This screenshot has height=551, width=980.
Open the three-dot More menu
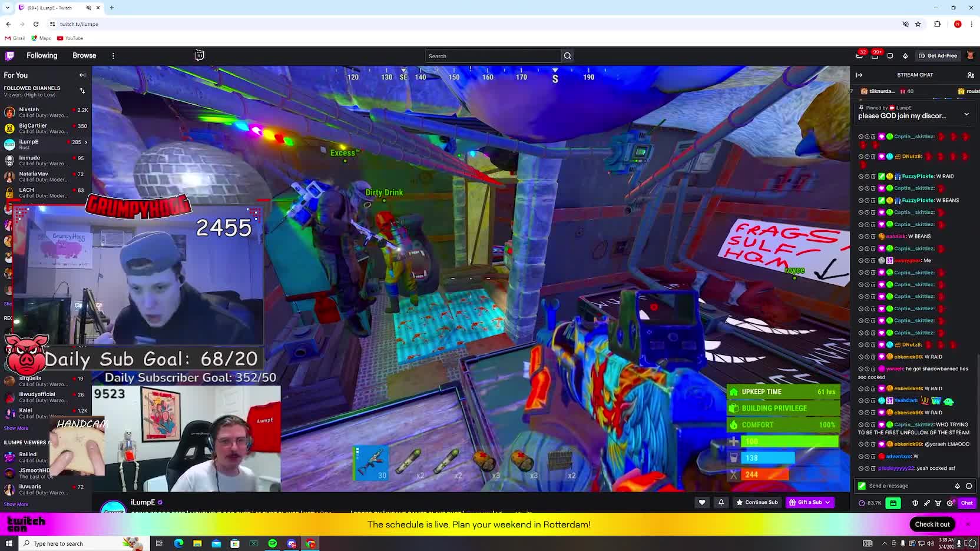pos(113,56)
